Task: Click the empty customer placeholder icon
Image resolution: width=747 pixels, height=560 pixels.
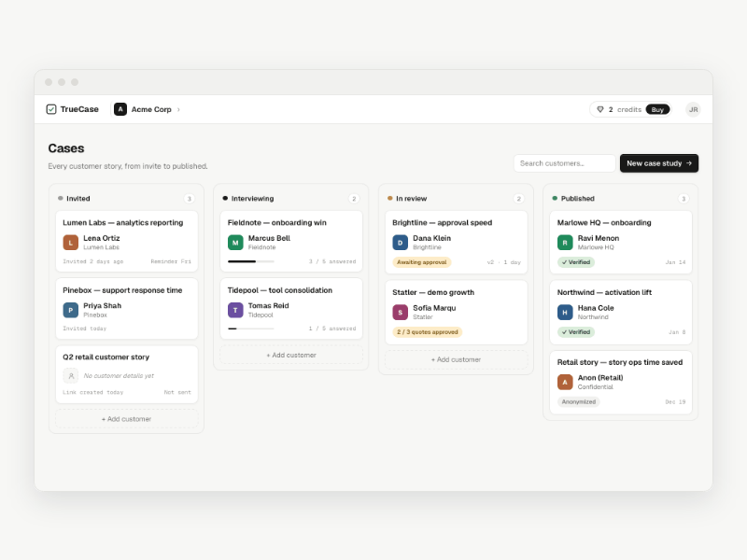Action: (71, 376)
